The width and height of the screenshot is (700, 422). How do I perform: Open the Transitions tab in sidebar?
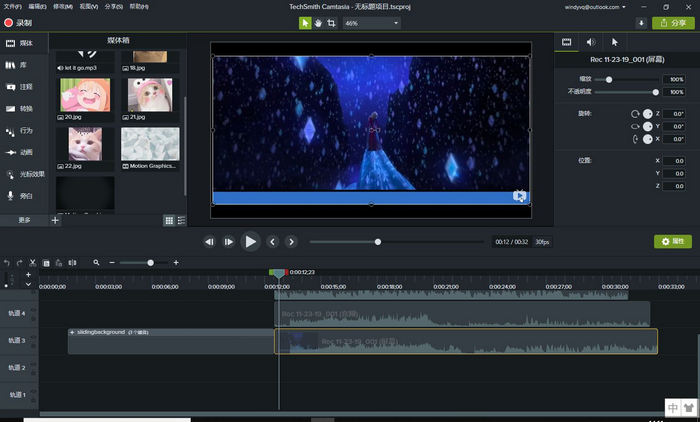(x=24, y=109)
